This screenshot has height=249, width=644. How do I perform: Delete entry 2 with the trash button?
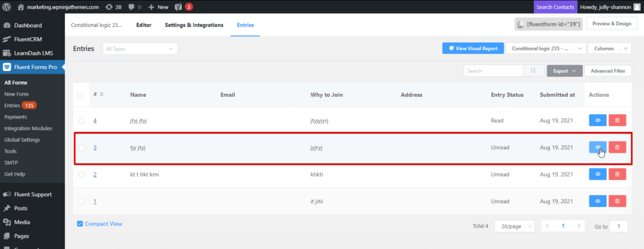tap(618, 174)
